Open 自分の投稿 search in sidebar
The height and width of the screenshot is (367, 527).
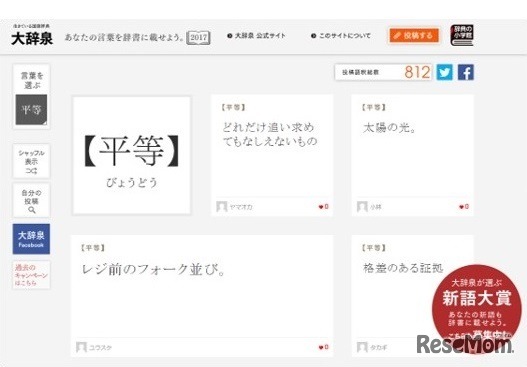click(x=31, y=200)
